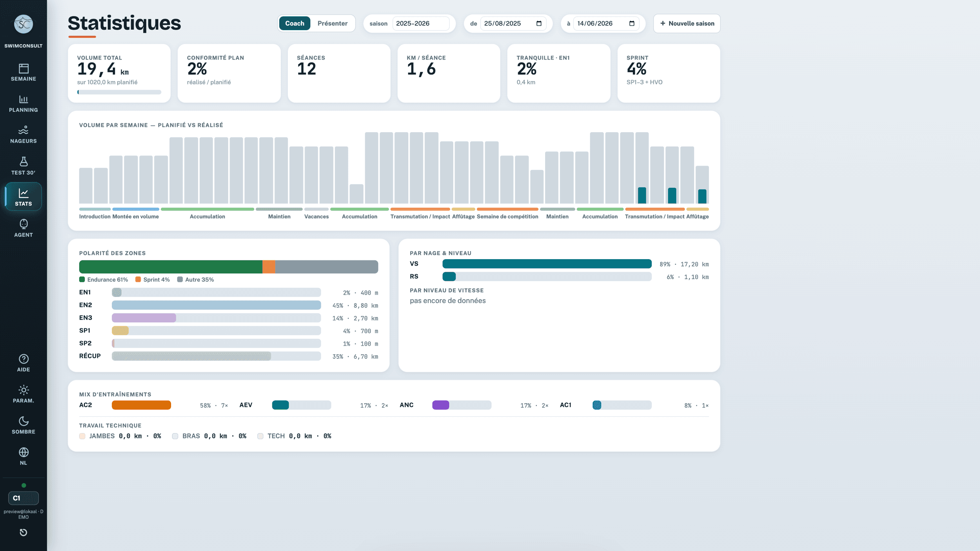Click the '45% · 8,80 km' value
Image resolution: width=980 pixels, height=551 pixels.
coord(355,306)
